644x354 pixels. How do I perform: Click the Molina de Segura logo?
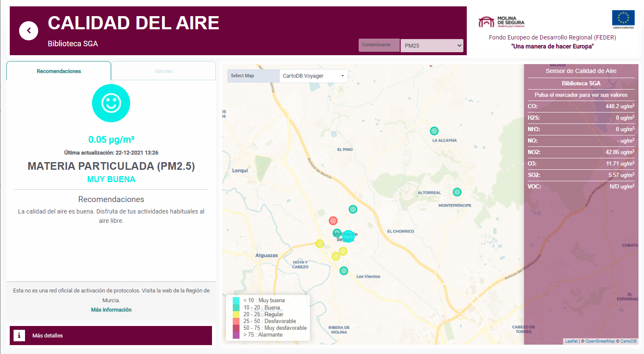tap(502, 22)
